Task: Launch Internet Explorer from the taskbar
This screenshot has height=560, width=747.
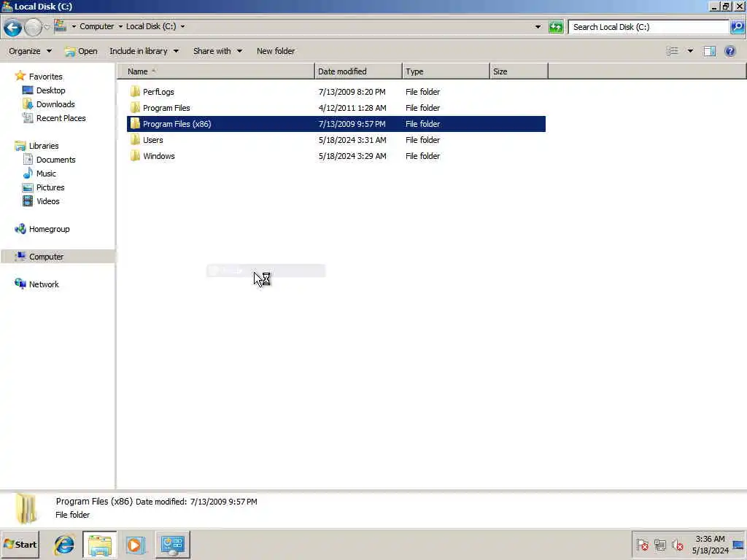Action: coord(64,544)
